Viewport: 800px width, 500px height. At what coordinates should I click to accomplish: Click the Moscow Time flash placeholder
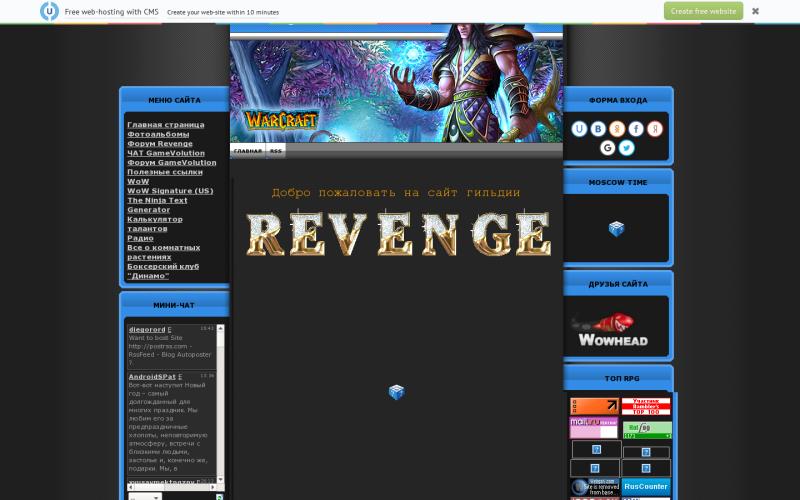tap(616, 228)
